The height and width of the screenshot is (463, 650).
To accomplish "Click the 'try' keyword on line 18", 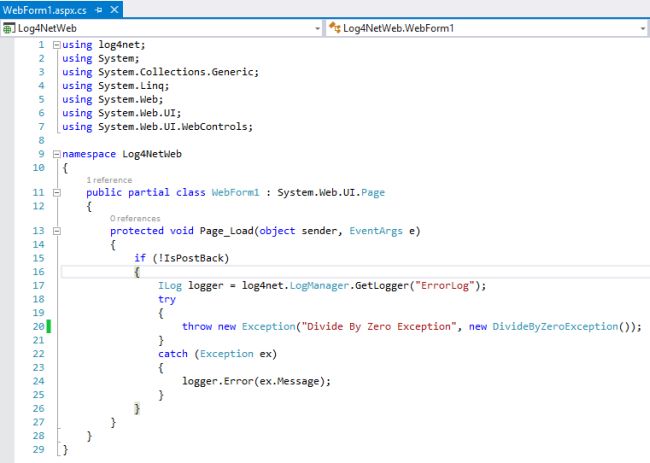I will click(167, 300).
